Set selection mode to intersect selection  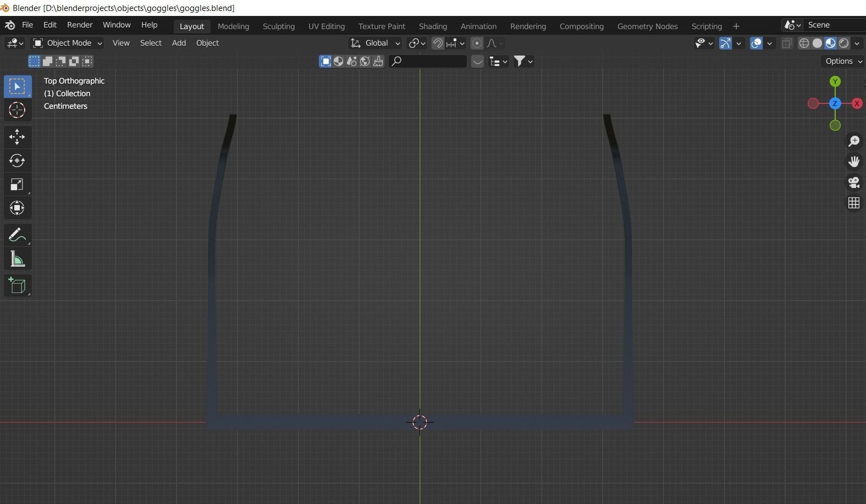click(87, 61)
